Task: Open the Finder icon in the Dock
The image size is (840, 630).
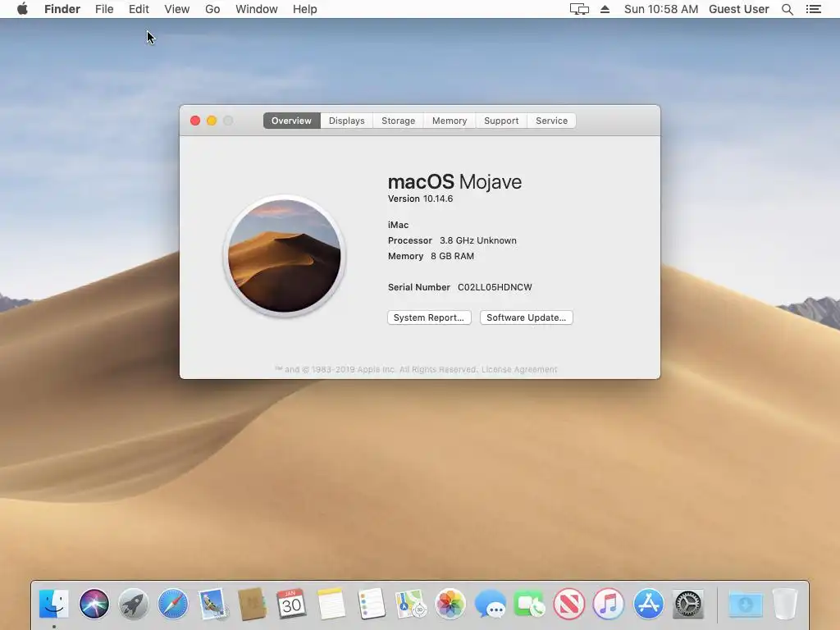Action: [x=54, y=604]
